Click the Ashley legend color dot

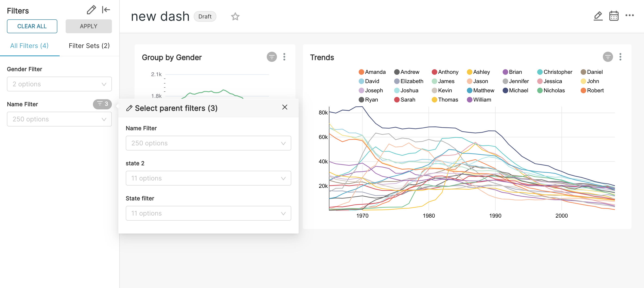click(x=469, y=72)
